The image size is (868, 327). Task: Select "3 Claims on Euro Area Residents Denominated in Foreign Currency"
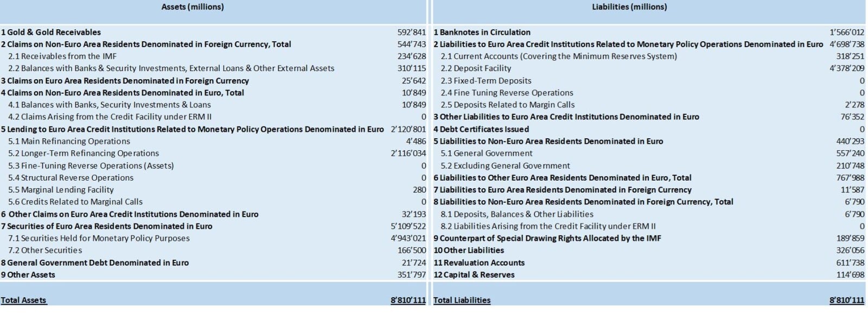[125, 81]
